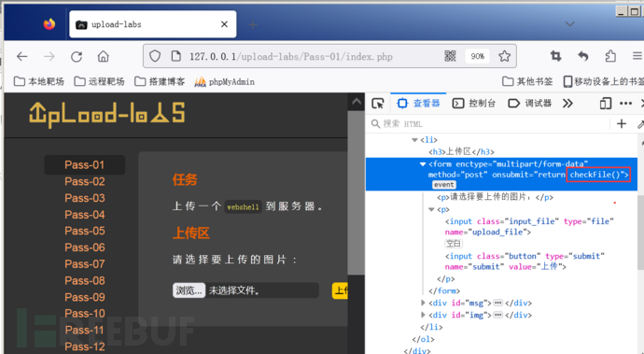
Task: Open Pass-03 in the sidebar
Action: 85,198
